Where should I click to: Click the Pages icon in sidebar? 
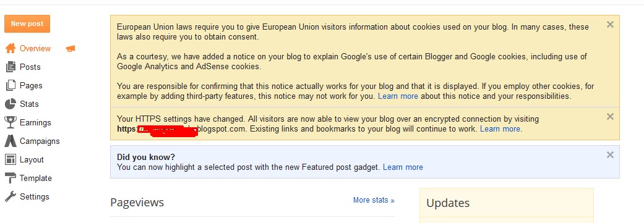(x=11, y=85)
